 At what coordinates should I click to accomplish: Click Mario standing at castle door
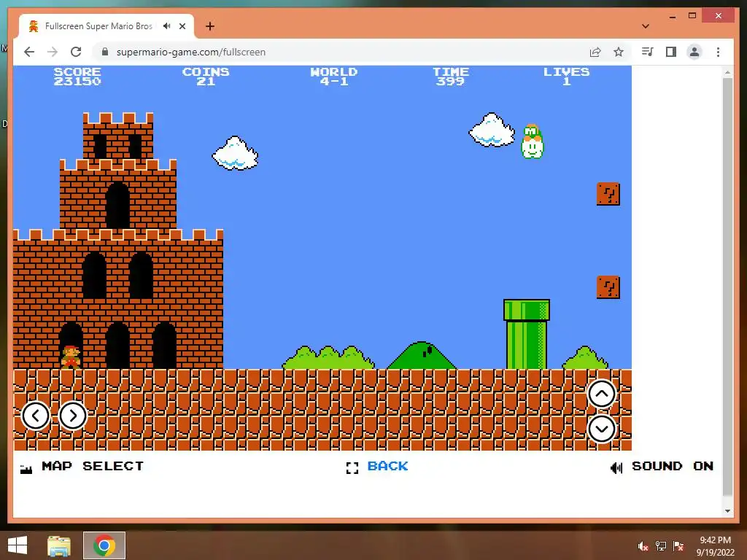[x=71, y=357]
